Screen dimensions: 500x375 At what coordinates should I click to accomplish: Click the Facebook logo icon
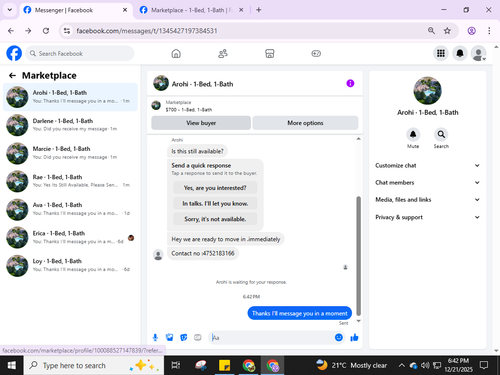click(x=14, y=53)
